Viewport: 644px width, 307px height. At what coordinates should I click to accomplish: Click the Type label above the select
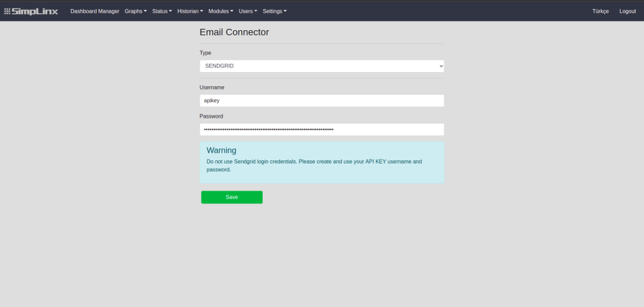click(x=205, y=53)
